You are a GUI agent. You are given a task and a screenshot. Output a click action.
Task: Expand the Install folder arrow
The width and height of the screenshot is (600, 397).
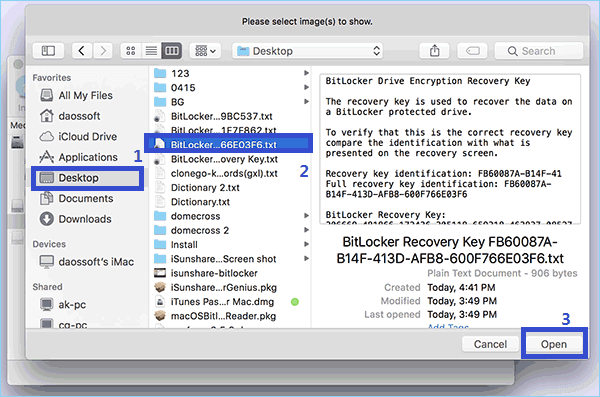coord(306,244)
